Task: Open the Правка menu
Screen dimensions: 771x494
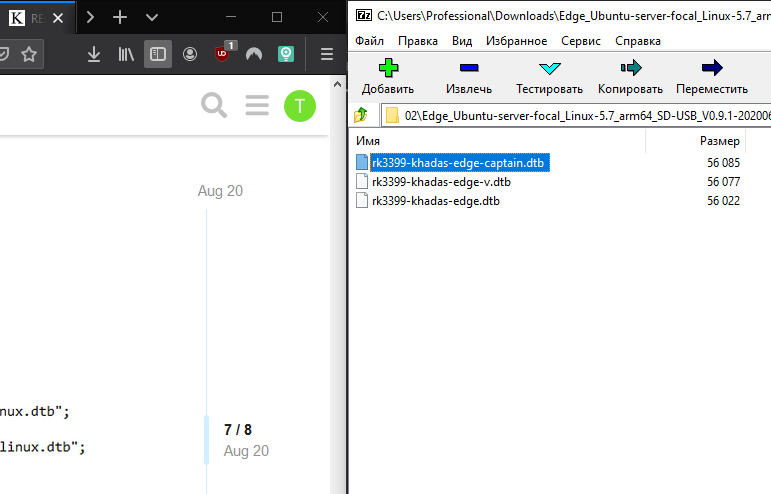Action: click(418, 41)
